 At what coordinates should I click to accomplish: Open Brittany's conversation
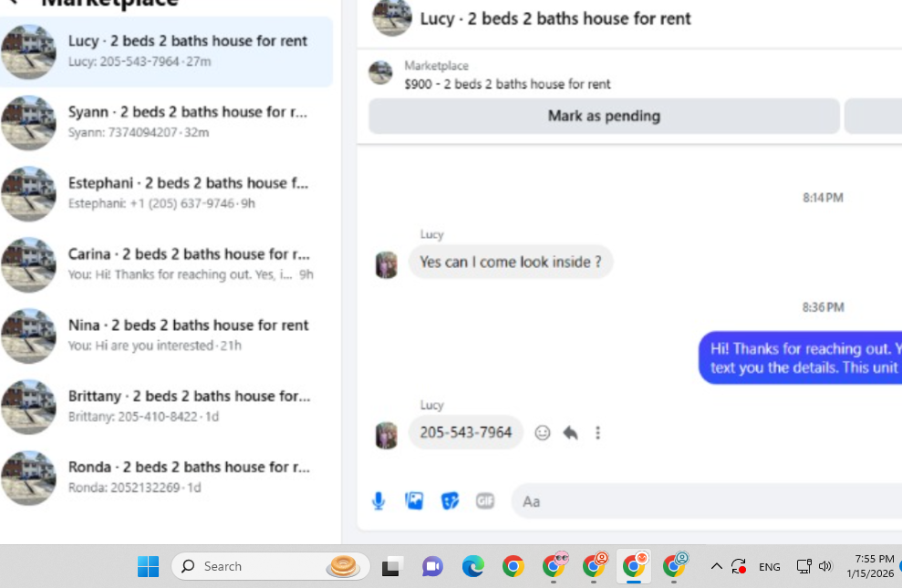pos(166,407)
